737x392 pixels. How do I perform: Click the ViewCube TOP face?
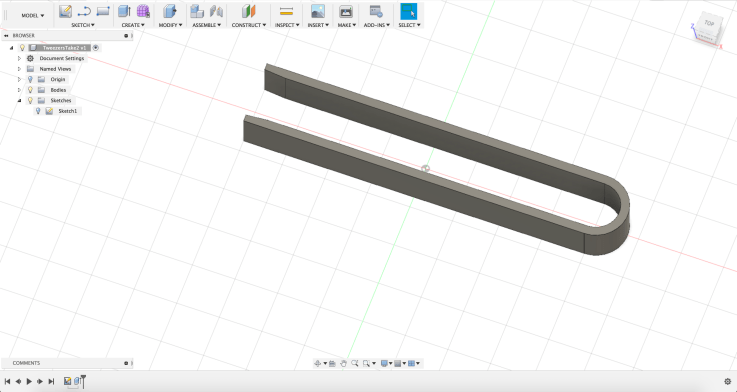coord(709,23)
